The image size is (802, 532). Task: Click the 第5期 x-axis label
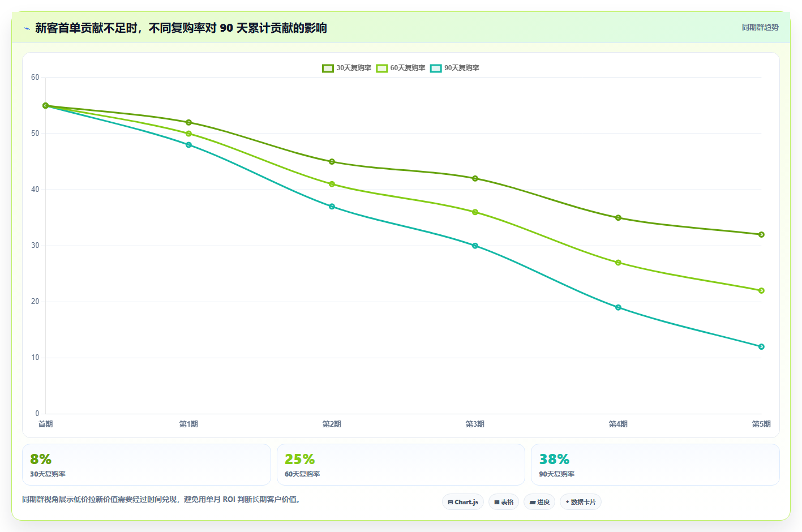[761, 424]
